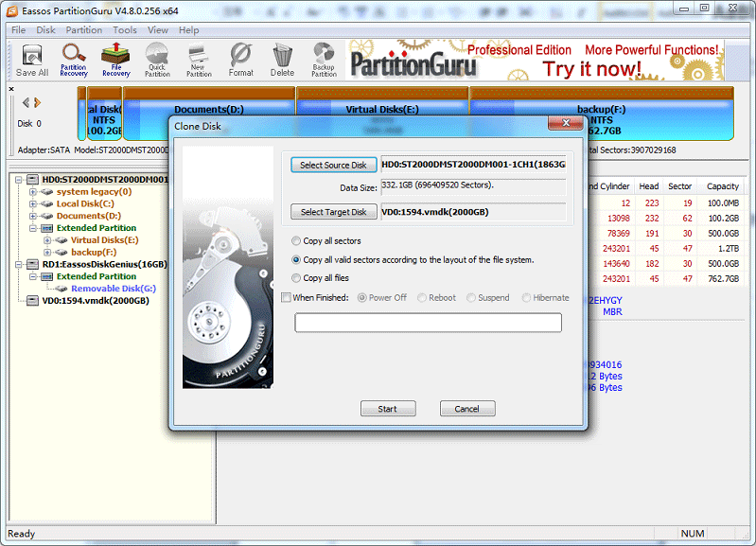Viewport: 756px width, 546px height.
Task: Expand the backup(F:) tree node
Action: [47, 253]
